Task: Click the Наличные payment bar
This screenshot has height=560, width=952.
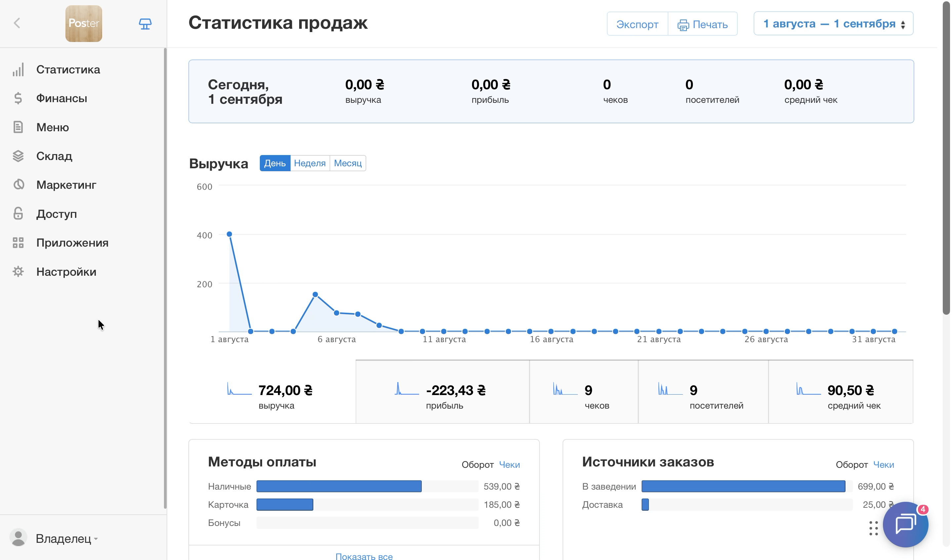Action: pyautogui.click(x=339, y=486)
